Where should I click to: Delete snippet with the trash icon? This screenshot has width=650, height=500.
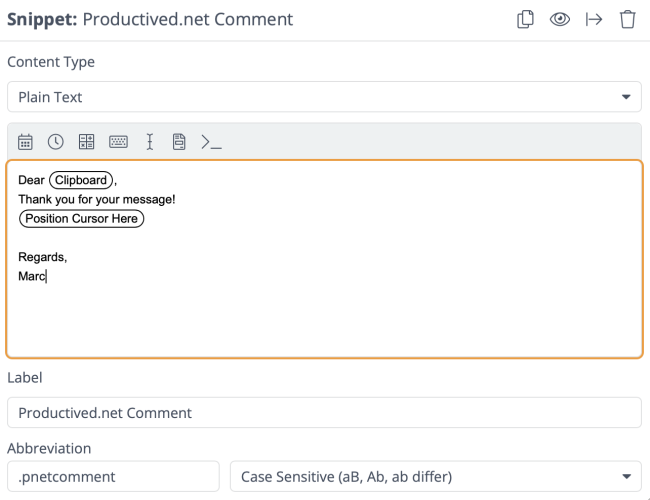(x=628, y=19)
